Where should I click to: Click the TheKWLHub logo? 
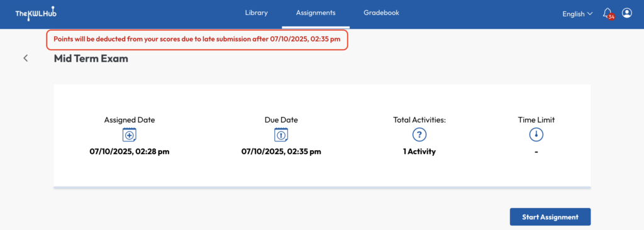point(36,14)
